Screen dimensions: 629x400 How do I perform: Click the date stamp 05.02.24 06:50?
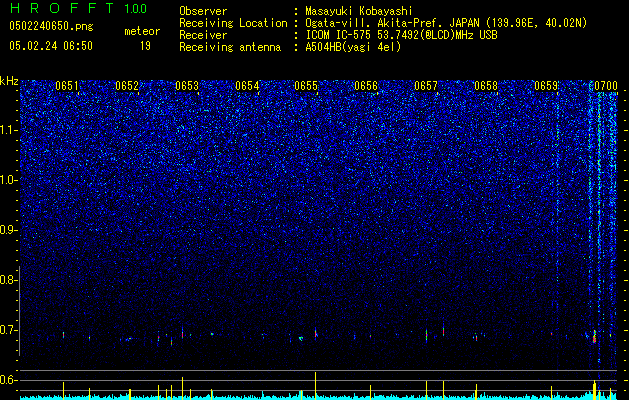[51, 46]
